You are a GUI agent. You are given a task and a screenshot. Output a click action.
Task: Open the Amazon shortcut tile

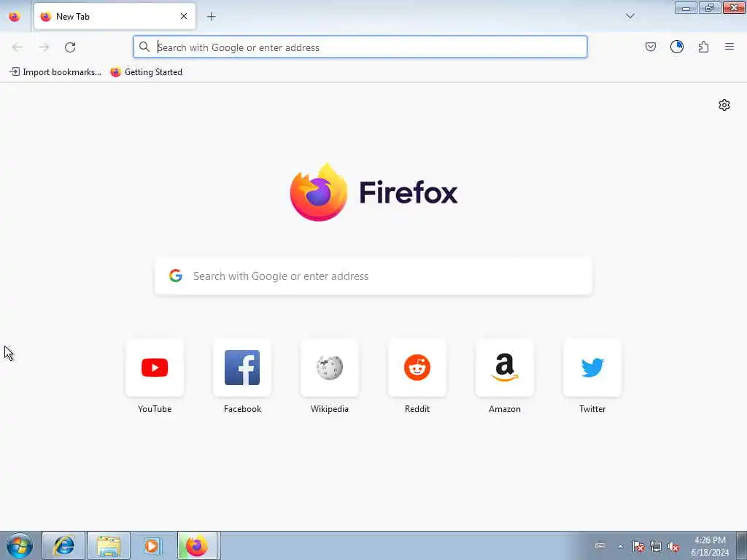pos(505,367)
